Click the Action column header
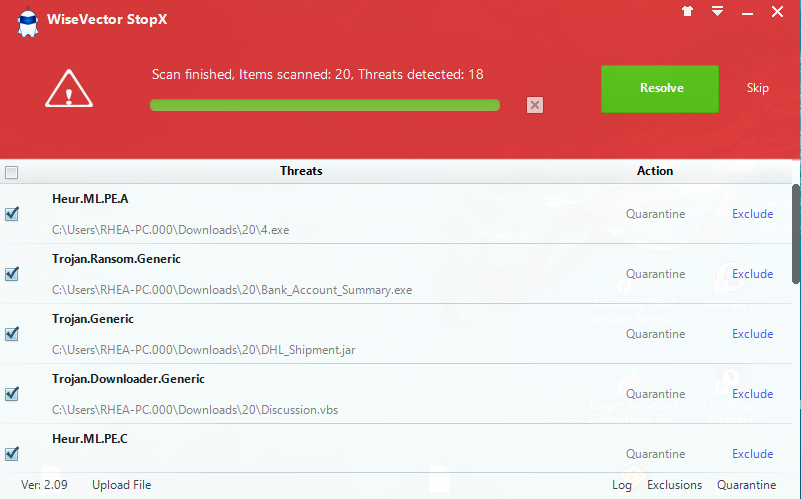The height and width of the screenshot is (499, 801). coord(655,171)
